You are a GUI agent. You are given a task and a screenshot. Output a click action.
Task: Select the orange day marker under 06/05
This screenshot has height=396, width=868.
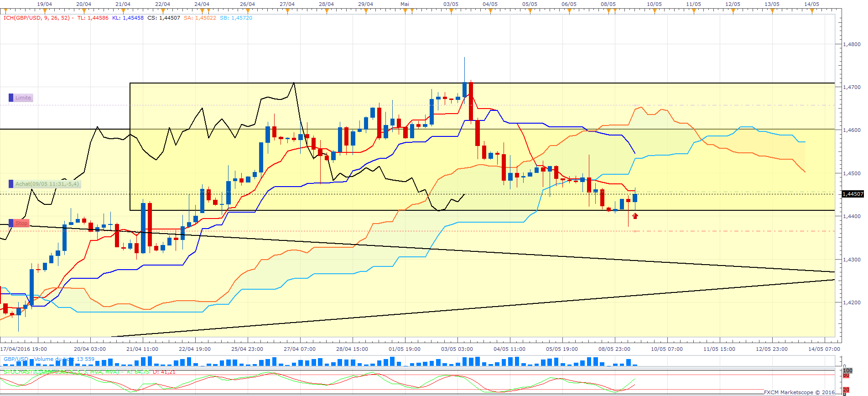click(569, 12)
